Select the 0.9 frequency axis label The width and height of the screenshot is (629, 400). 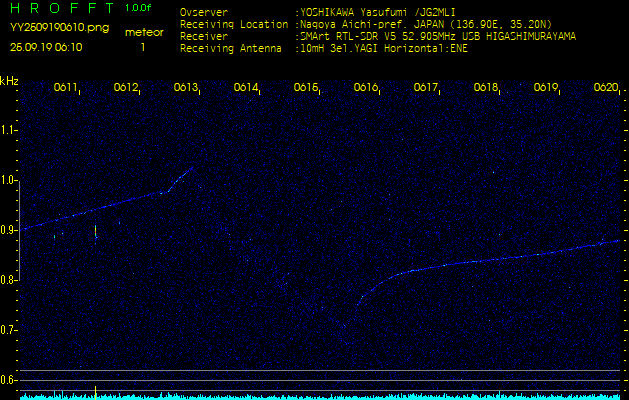pyautogui.click(x=9, y=230)
